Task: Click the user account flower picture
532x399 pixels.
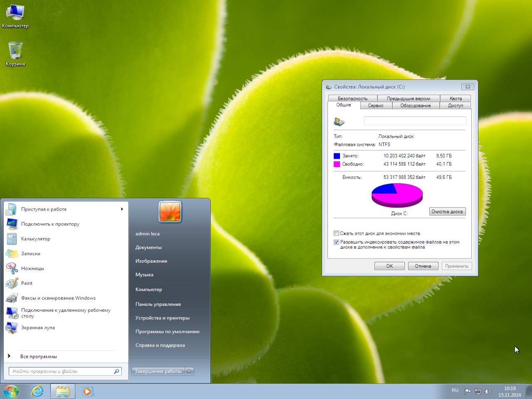Action: point(170,212)
